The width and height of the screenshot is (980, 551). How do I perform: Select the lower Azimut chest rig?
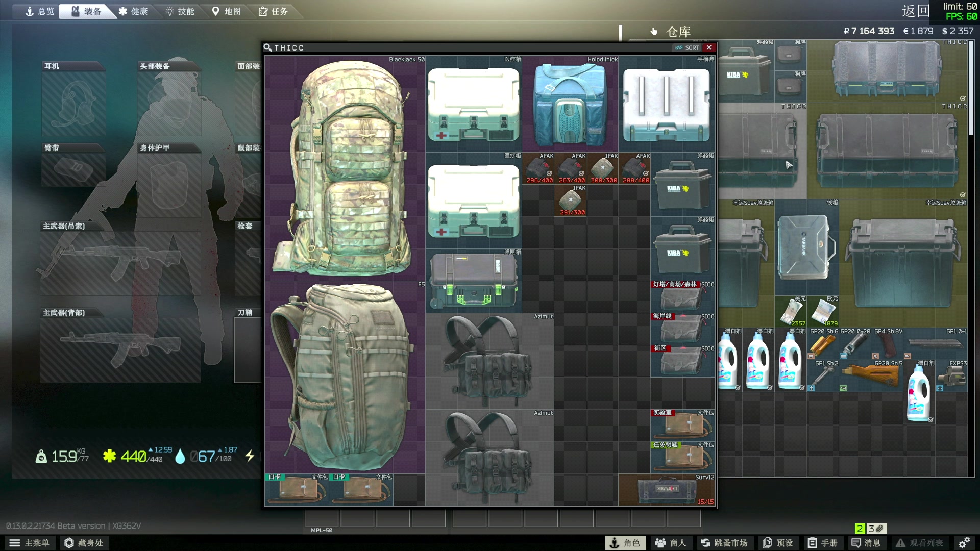pos(489,458)
